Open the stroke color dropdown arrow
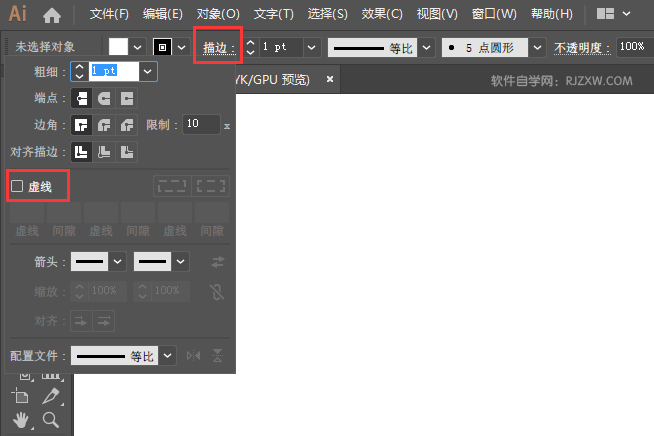The height and width of the screenshot is (436, 654). coord(181,47)
